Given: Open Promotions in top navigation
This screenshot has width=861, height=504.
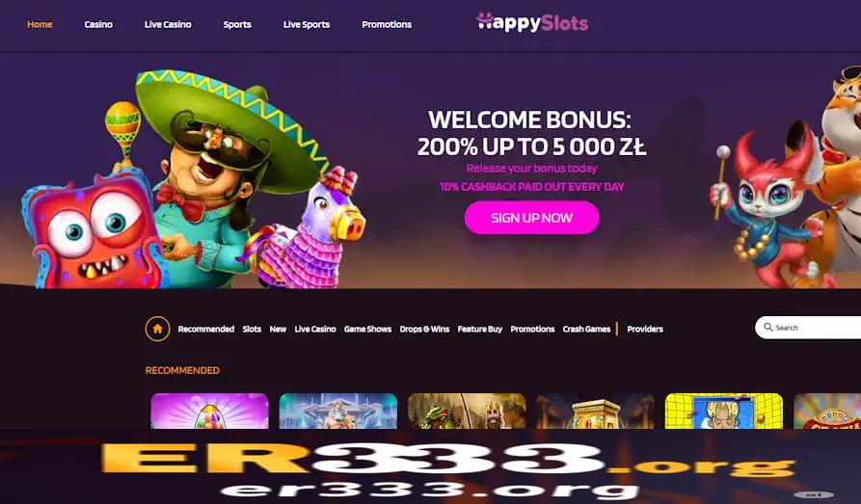Looking at the screenshot, I should [387, 24].
